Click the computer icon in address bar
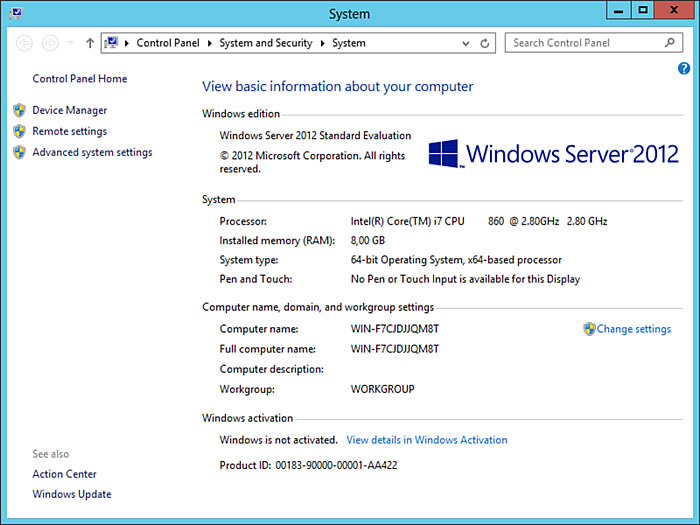Image resolution: width=700 pixels, height=525 pixels. tap(111, 43)
